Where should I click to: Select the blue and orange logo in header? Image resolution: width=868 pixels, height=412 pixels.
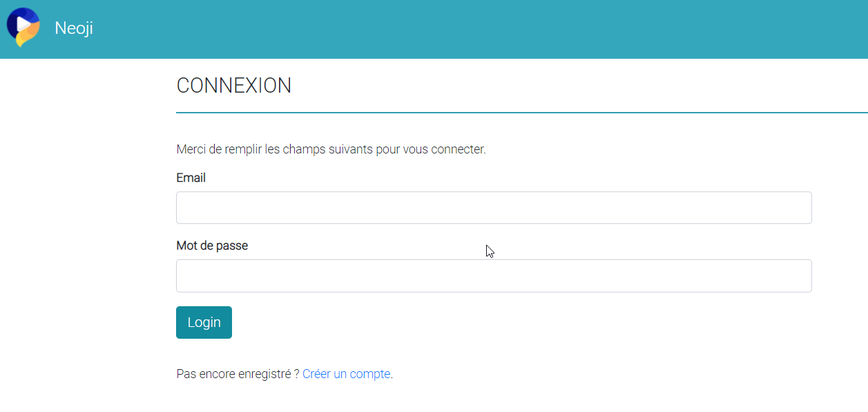pyautogui.click(x=23, y=27)
